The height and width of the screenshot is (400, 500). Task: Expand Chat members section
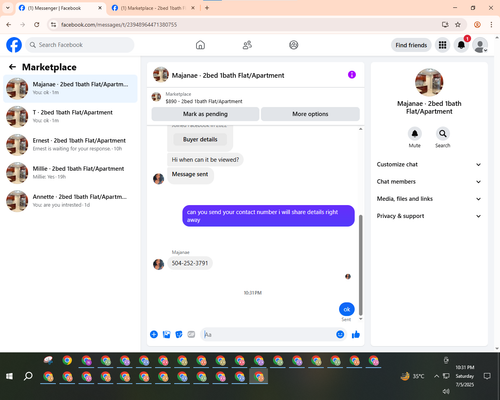[x=429, y=182]
